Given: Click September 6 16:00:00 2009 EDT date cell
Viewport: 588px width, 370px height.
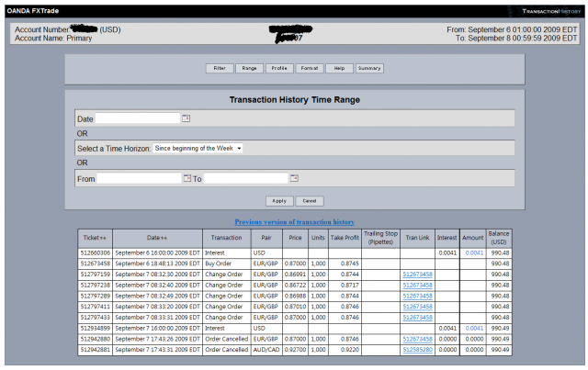Looking at the screenshot, I should [157, 253].
